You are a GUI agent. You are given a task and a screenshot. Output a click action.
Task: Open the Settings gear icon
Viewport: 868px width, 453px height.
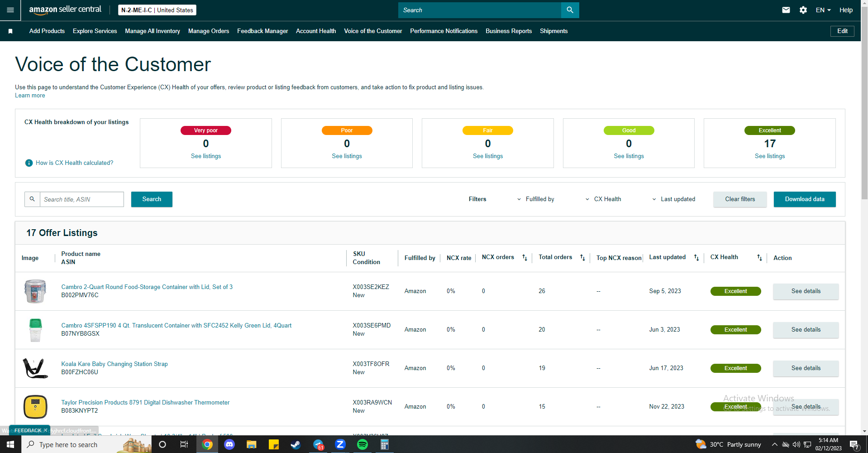803,10
